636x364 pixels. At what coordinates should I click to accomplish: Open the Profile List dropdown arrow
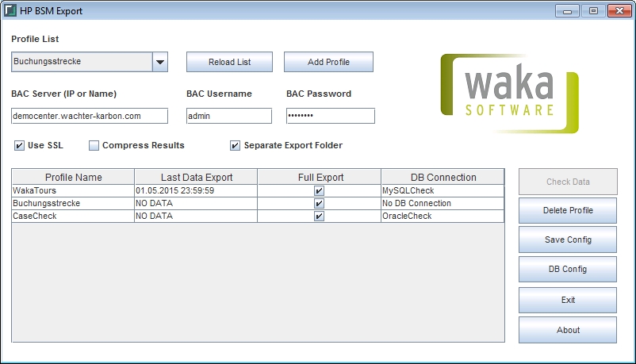click(160, 62)
